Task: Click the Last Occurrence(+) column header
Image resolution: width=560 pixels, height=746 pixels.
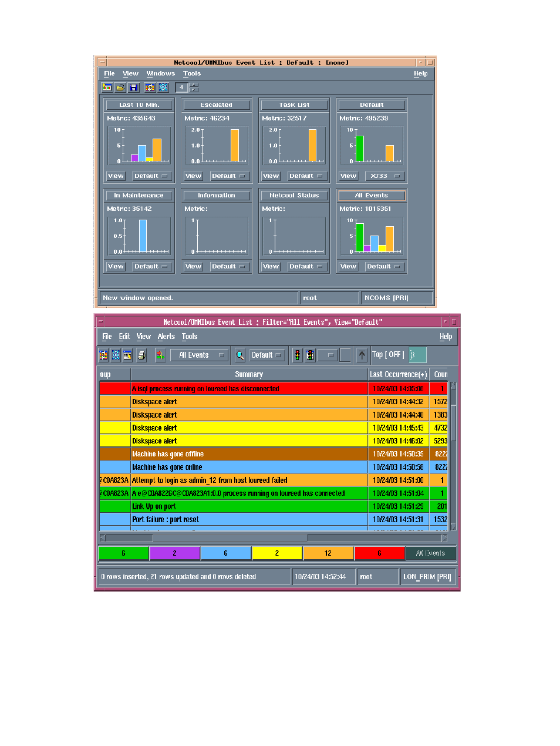Action: tap(399, 374)
